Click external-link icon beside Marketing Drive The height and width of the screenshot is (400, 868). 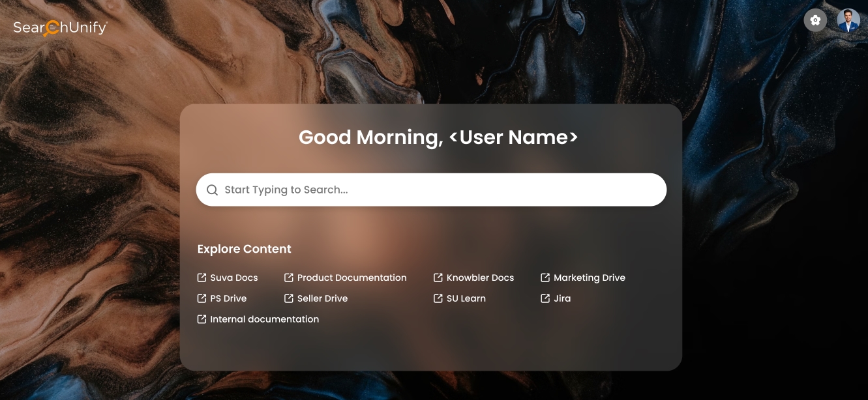pyautogui.click(x=545, y=278)
